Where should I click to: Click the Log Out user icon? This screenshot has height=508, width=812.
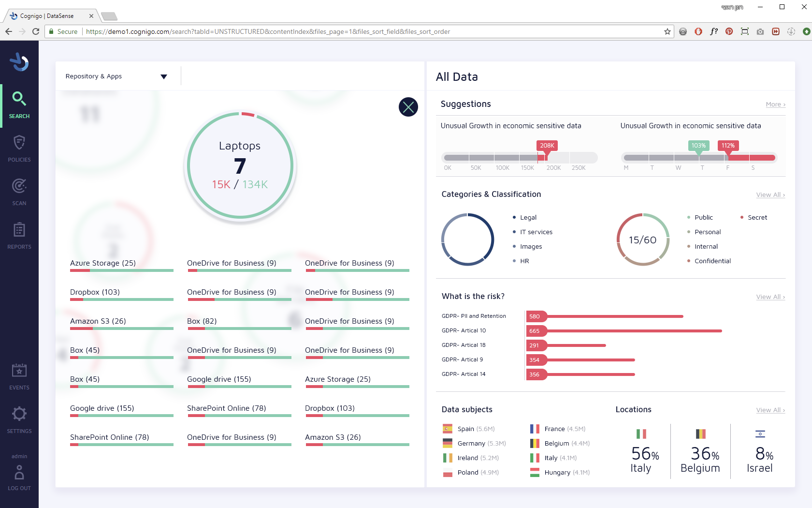pyautogui.click(x=19, y=472)
